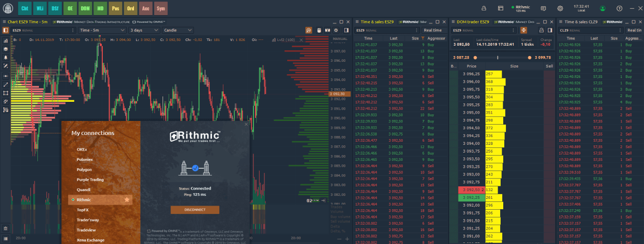This screenshot has width=644, height=244.
Task: Adjust the right DOM price range handle
Action: click(530, 57)
